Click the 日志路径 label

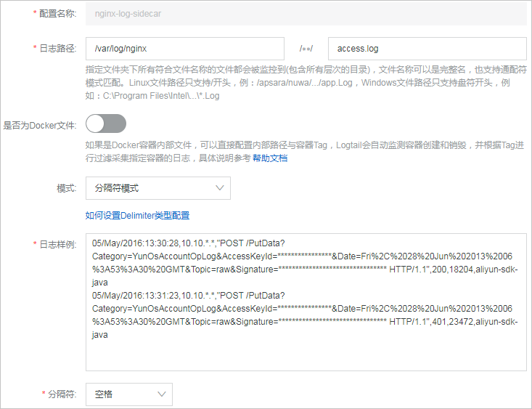click(58, 49)
